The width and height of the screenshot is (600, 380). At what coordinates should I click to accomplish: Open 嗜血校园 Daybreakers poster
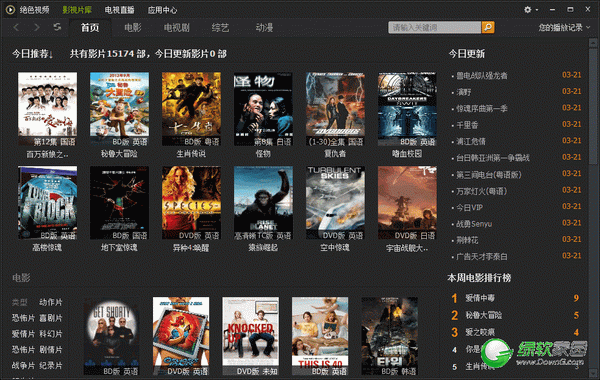coord(407,109)
